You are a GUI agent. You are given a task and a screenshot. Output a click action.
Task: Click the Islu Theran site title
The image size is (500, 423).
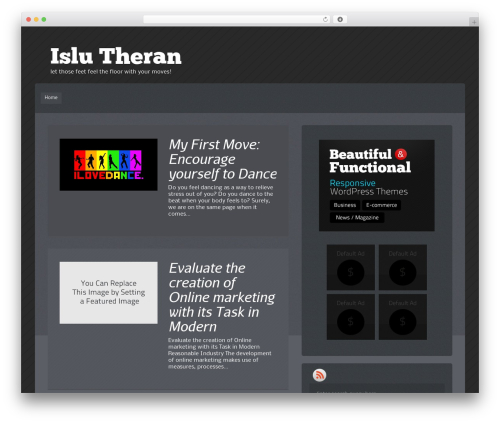click(x=116, y=56)
